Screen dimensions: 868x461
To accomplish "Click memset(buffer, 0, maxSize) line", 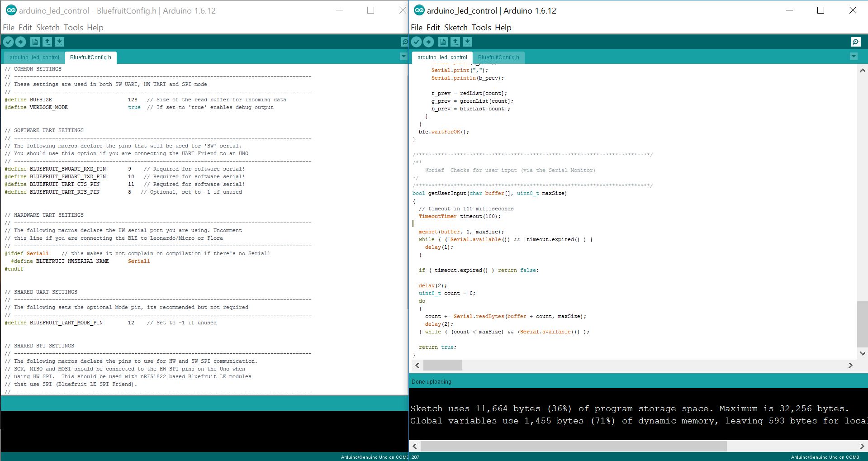I will (x=461, y=232).
